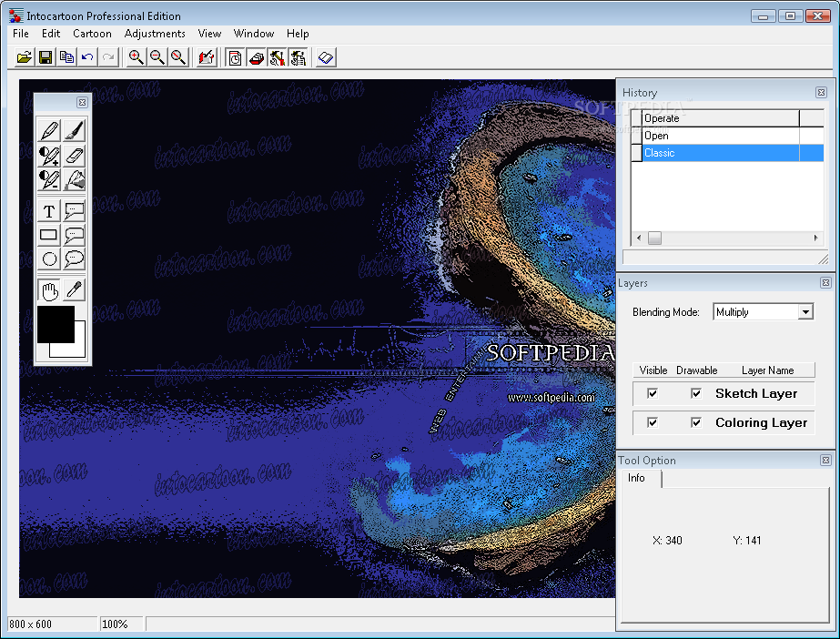The image size is (840, 639).
Task: Close the Layers panel
Action: pos(825,282)
